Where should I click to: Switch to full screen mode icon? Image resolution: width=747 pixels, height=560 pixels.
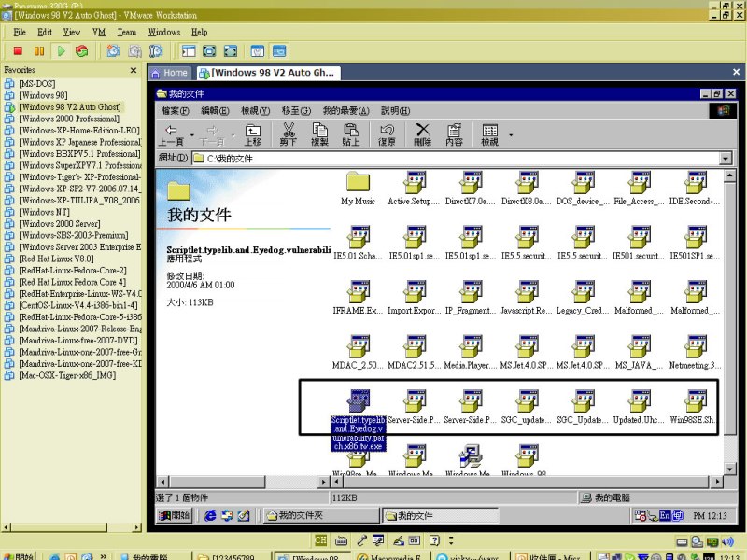[209, 51]
